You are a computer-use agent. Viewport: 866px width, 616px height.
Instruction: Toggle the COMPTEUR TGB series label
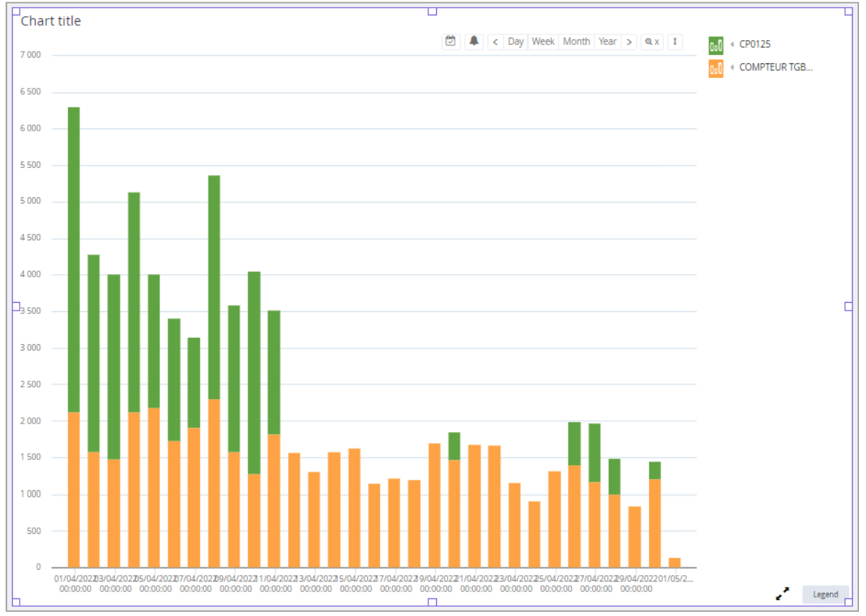(775, 67)
